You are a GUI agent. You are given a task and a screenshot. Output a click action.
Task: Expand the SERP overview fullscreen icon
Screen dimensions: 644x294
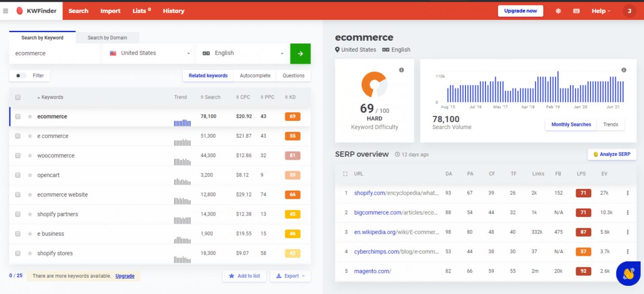tap(346, 174)
